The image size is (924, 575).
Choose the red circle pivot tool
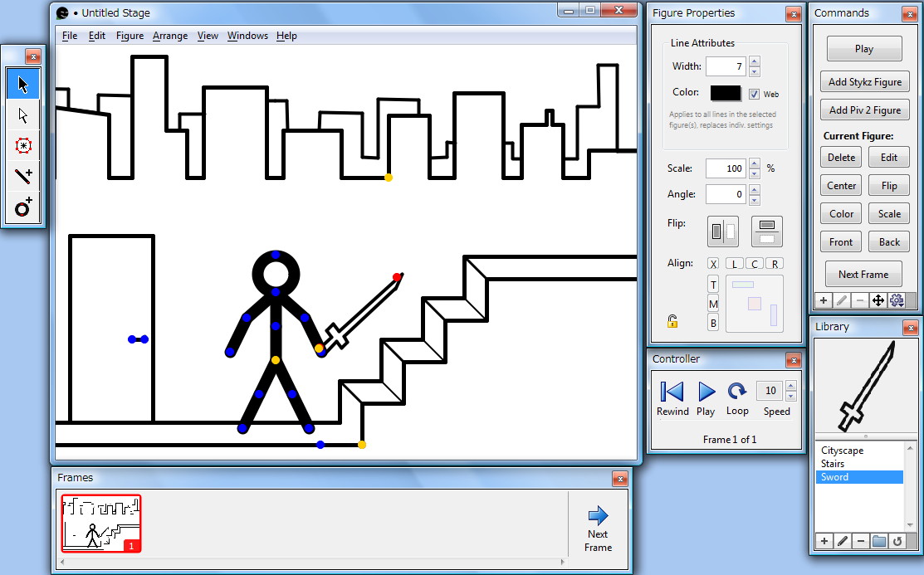(23, 145)
